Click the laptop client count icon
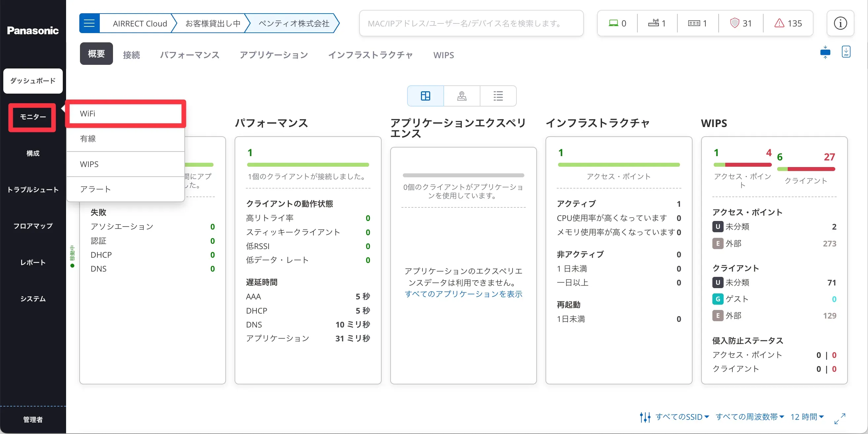Viewport: 868px width, 434px height. pyautogui.click(x=613, y=23)
